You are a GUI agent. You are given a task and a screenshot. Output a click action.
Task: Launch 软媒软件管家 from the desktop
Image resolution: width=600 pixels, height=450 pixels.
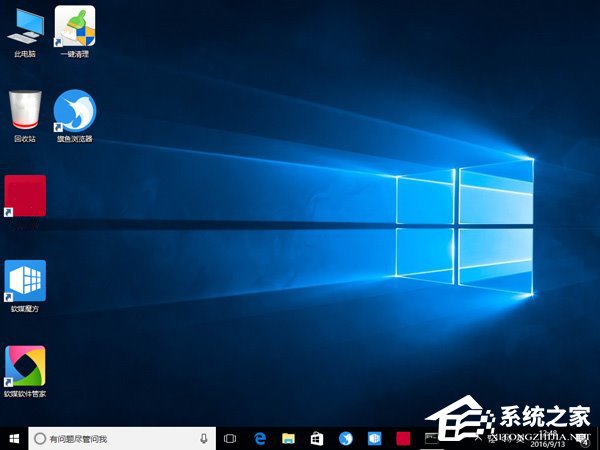pos(25,371)
